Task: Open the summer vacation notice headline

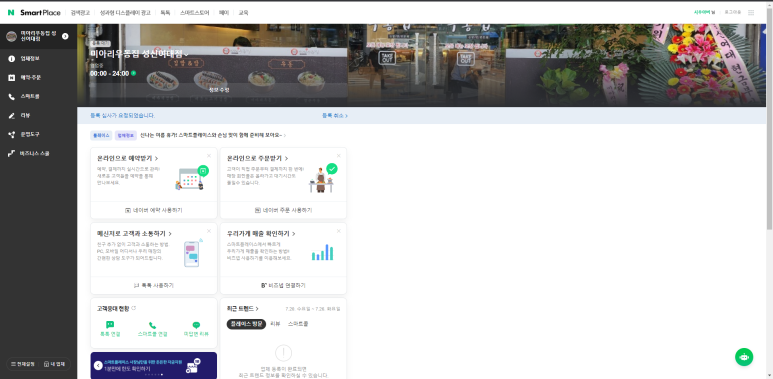Action: tap(213, 135)
